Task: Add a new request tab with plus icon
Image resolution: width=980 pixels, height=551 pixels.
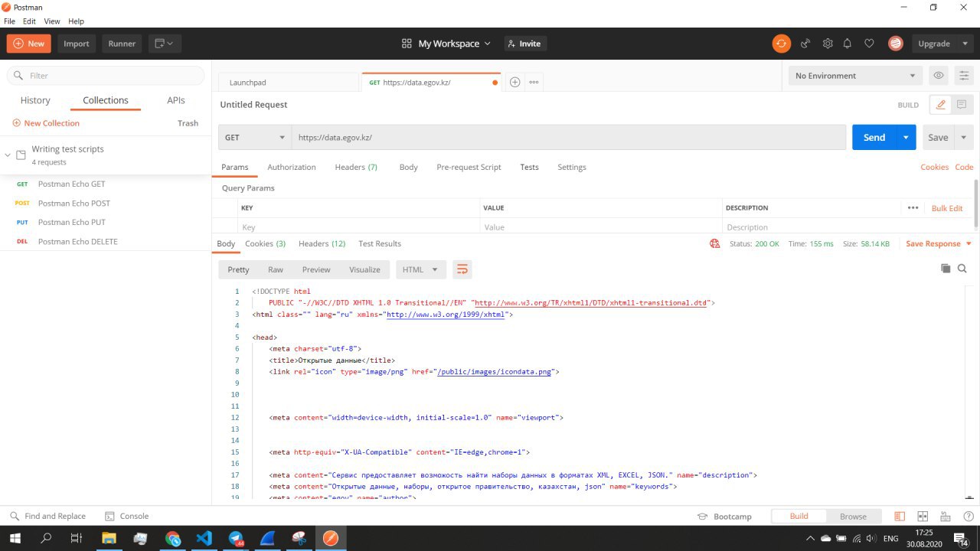Action: click(515, 82)
